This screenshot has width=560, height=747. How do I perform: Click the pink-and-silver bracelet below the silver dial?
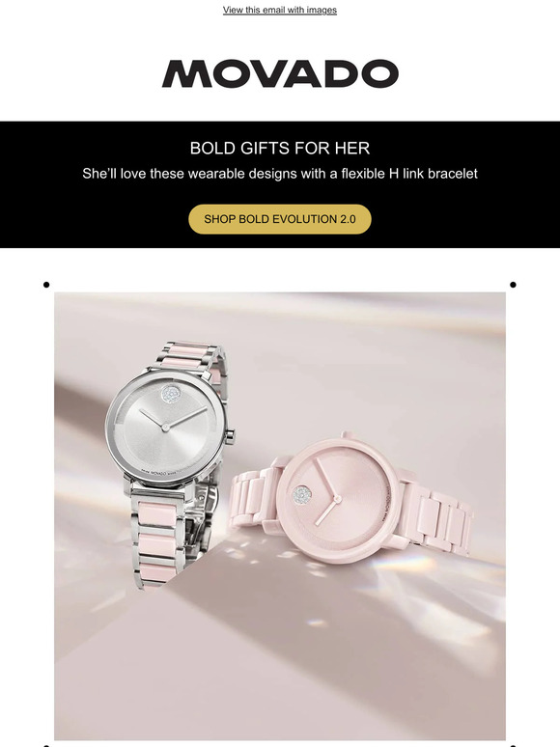pos(157,538)
